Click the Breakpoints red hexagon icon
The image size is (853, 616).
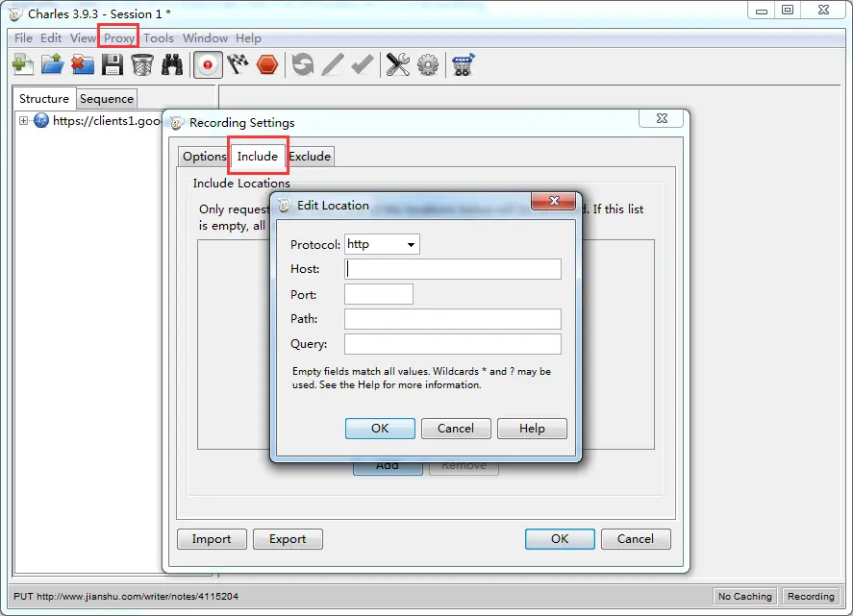click(x=267, y=65)
